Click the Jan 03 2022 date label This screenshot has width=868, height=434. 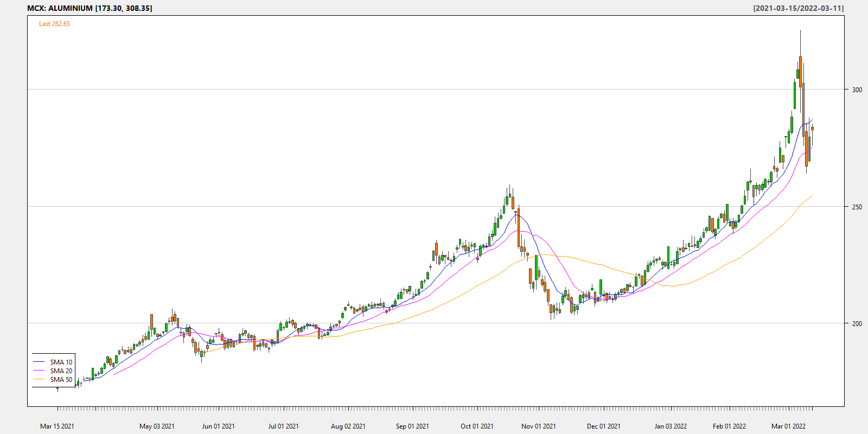(671, 426)
